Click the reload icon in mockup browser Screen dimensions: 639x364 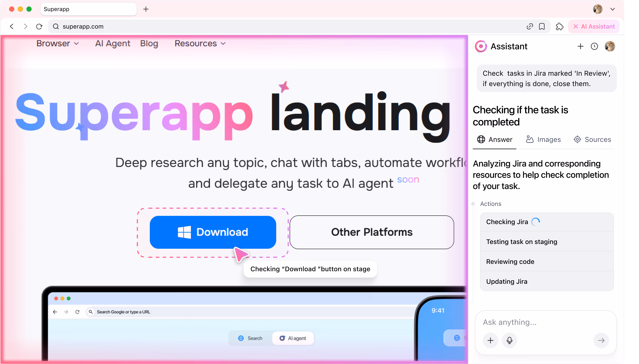77,312
